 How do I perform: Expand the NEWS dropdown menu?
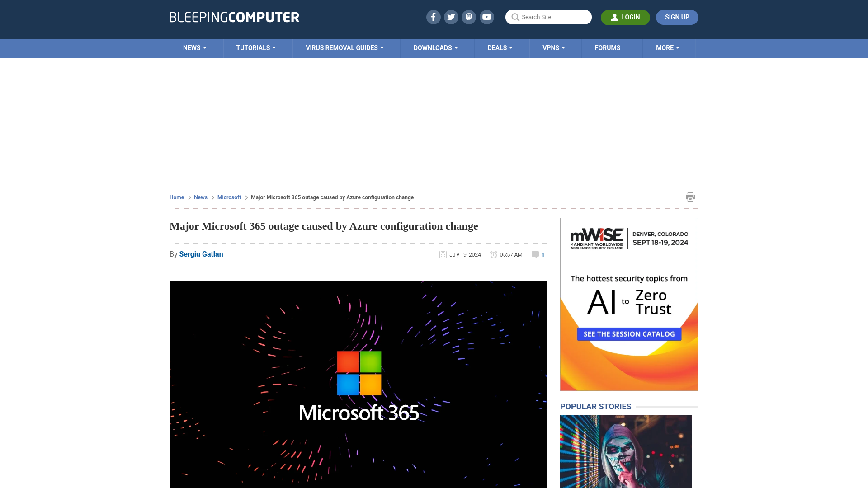point(195,47)
